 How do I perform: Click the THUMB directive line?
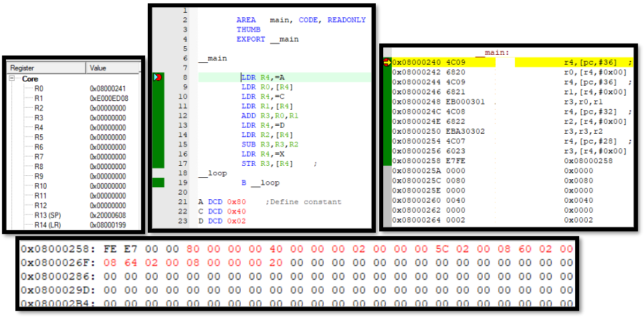(x=249, y=29)
